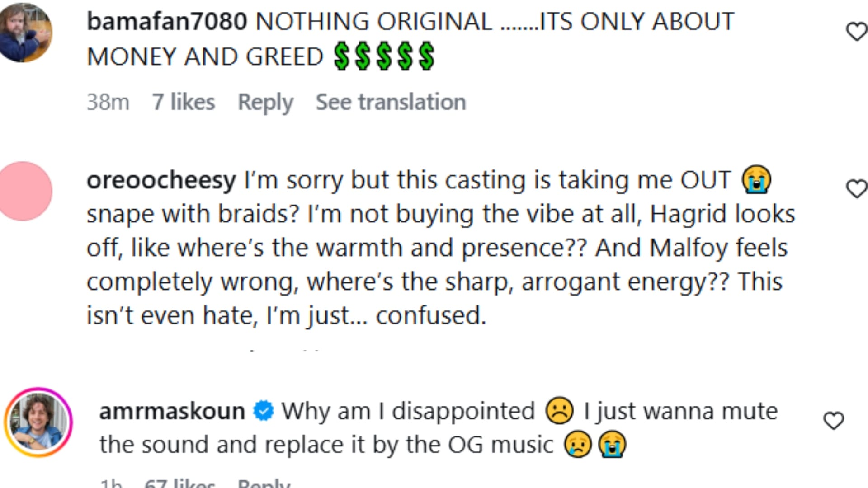Viewport: 868px width, 488px height.
Task: Open oreoocheesy's pink profile avatar
Action: click(25, 191)
